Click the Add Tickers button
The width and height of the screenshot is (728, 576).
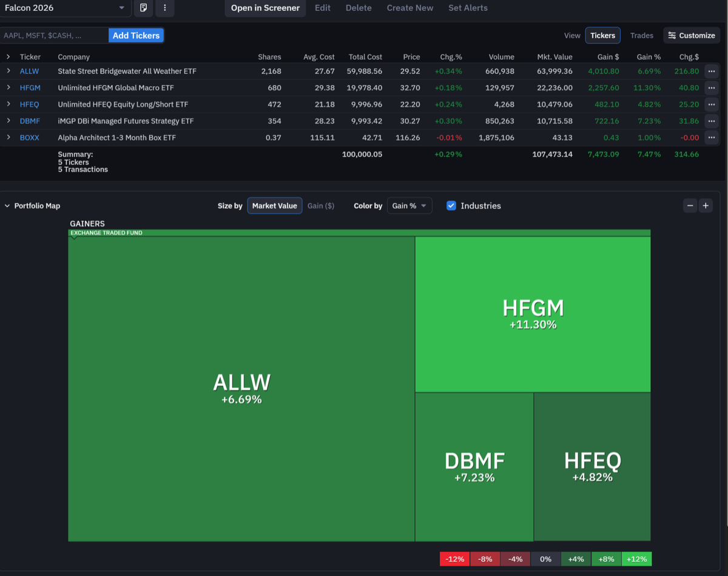pos(136,36)
